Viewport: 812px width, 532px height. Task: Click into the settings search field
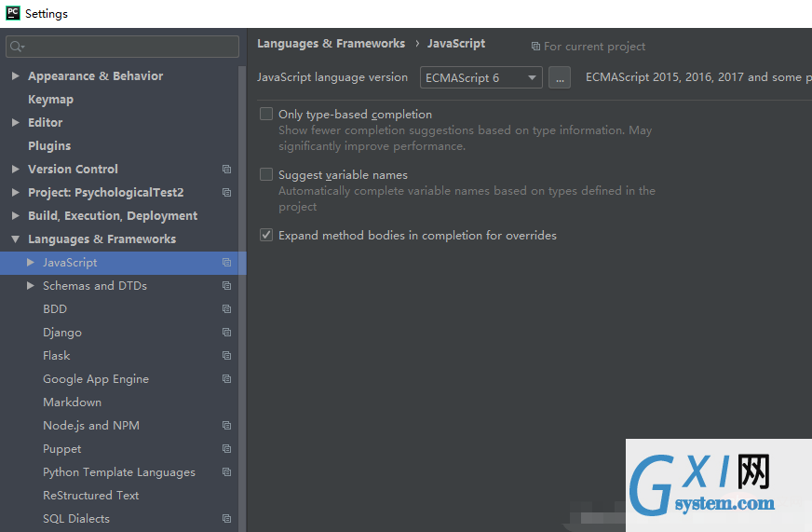pos(122,47)
